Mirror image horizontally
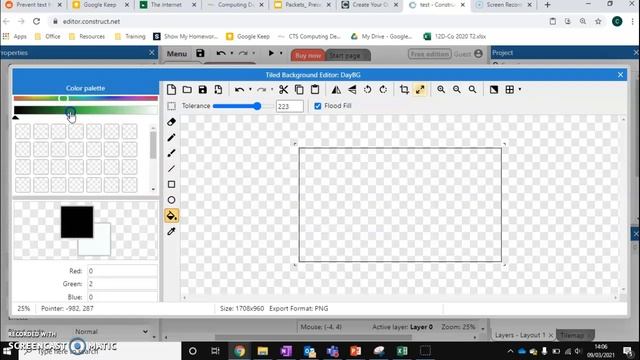The width and height of the screenshot is (640, 360). click(336, 89)
